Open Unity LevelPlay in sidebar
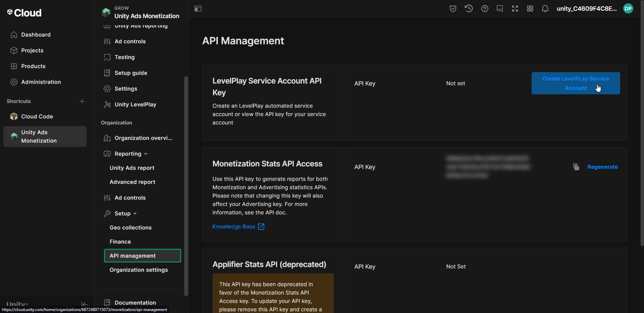The width and height of the screenshot is (644, 313). (135, 104)
